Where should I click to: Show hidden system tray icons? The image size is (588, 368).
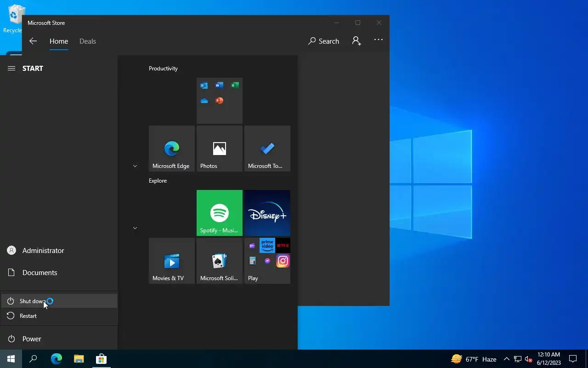[x=506, y=359]
